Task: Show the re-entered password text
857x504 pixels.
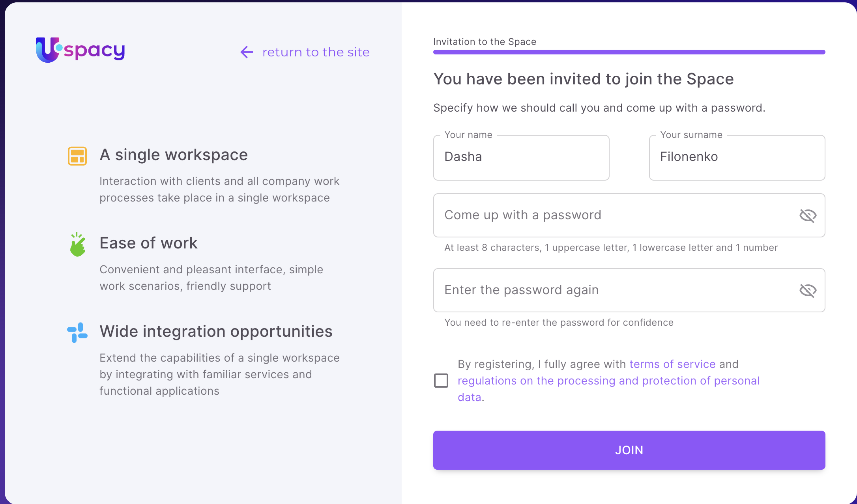Action: coord(808,291)
